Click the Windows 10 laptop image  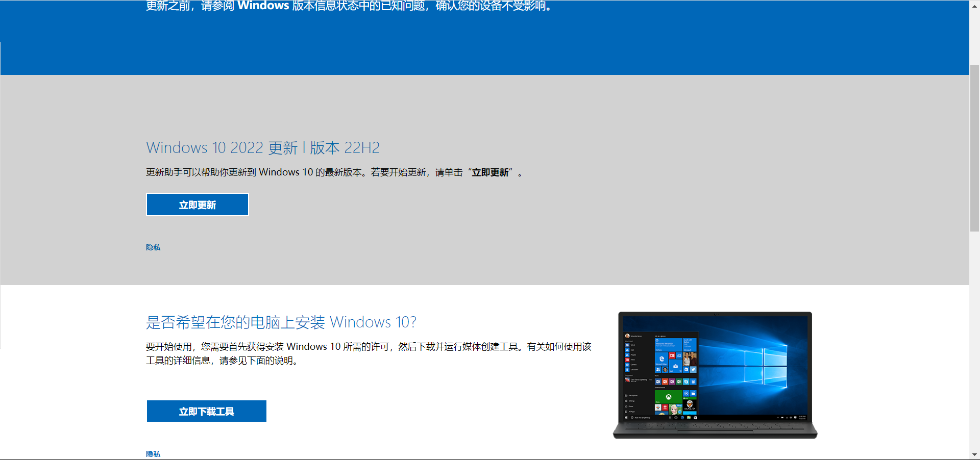tap(715, 375)
